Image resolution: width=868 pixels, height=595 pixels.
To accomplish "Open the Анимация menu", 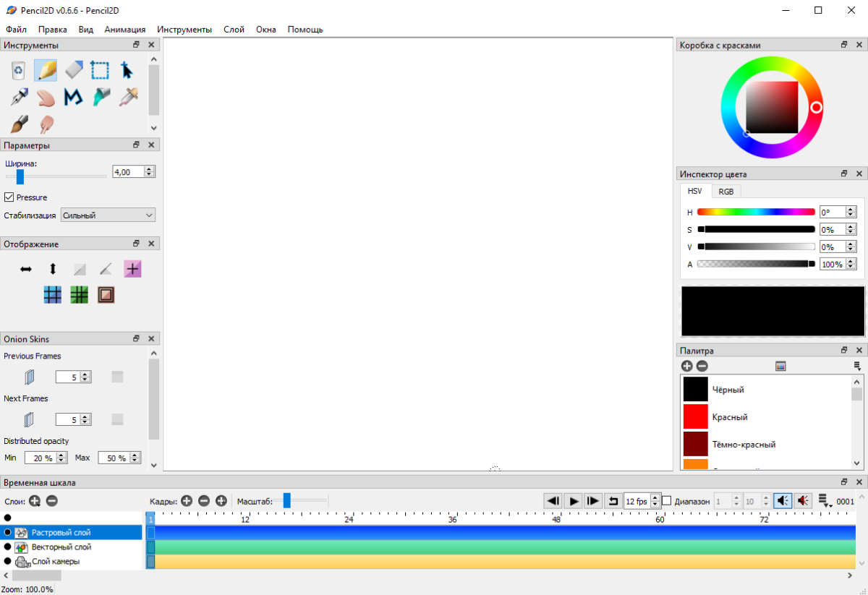I will [x=125, y=30].
